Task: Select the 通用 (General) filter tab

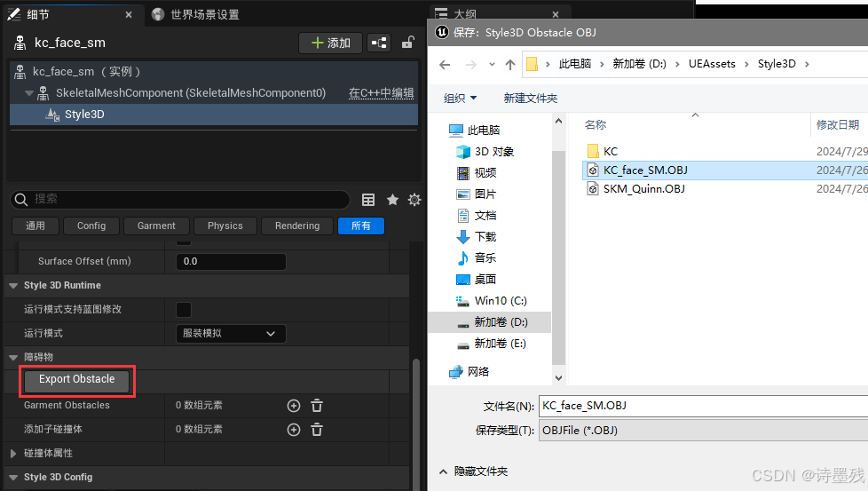Action: [36, 226]
